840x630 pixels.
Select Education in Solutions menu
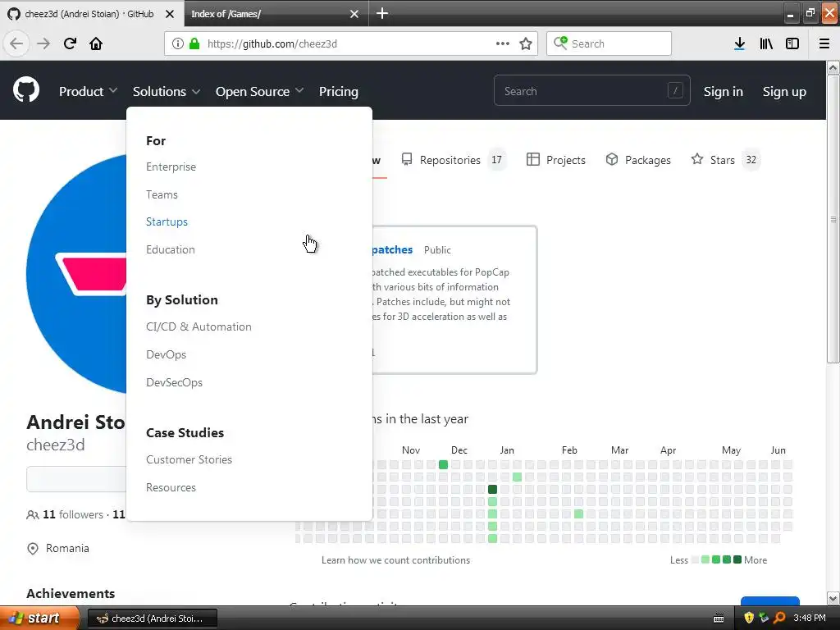pos(171,249)
